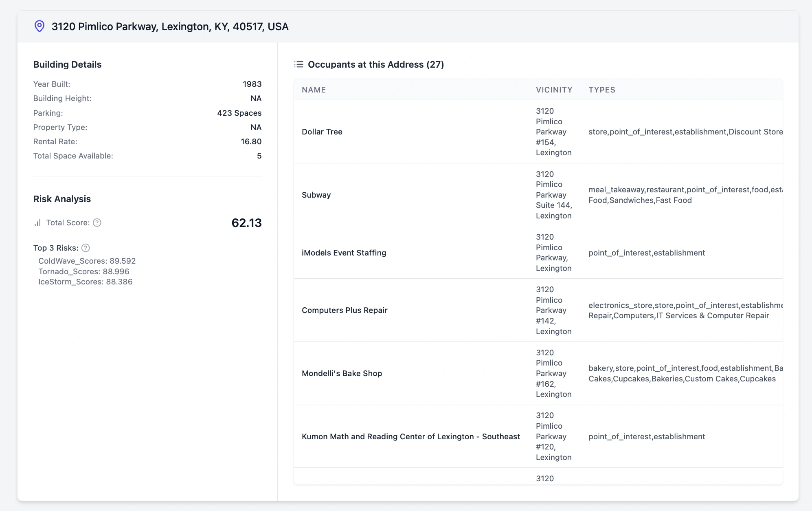Click Mondelli's Bake Shop vicinity #162
This screenshot has height=511, width=812.
(554, 373)
